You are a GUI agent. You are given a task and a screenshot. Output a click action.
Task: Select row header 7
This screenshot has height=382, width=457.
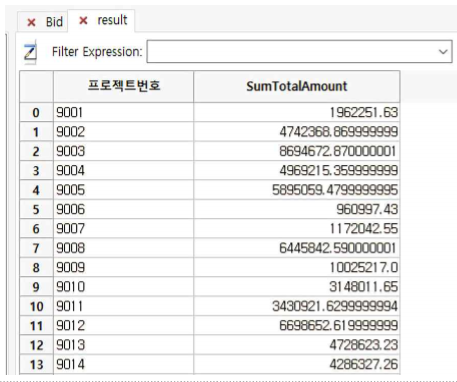pyautogui.click(x=36, y=248)
